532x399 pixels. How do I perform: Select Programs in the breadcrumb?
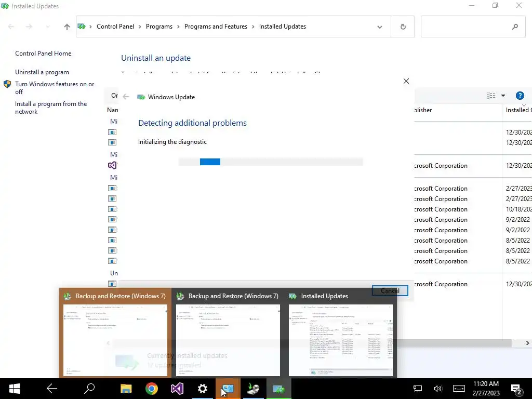tap(159, 26)
